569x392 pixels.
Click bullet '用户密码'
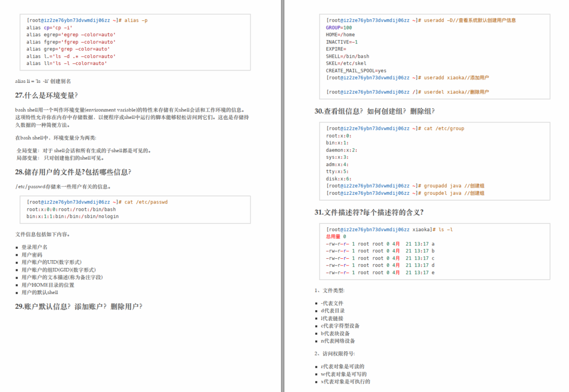(32, 254)
